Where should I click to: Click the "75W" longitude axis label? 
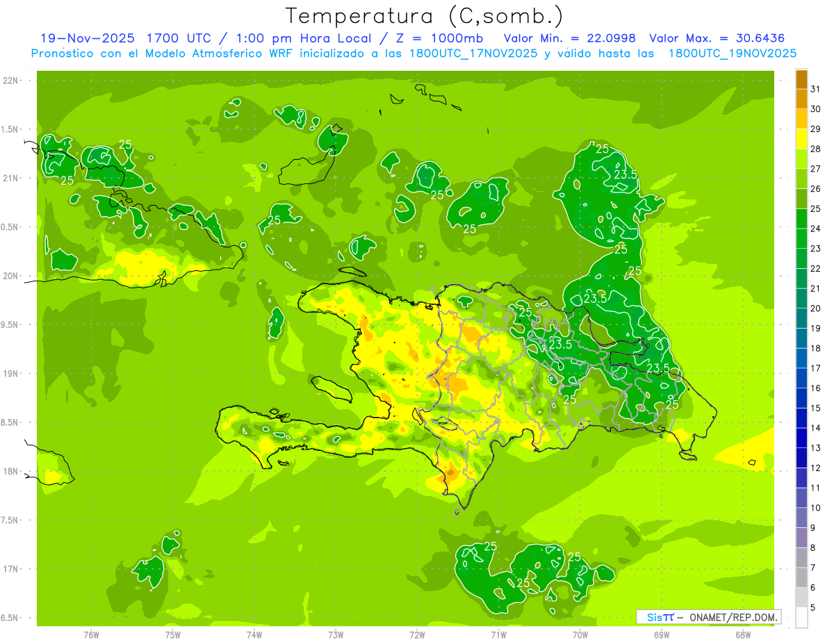click(172, 635)
